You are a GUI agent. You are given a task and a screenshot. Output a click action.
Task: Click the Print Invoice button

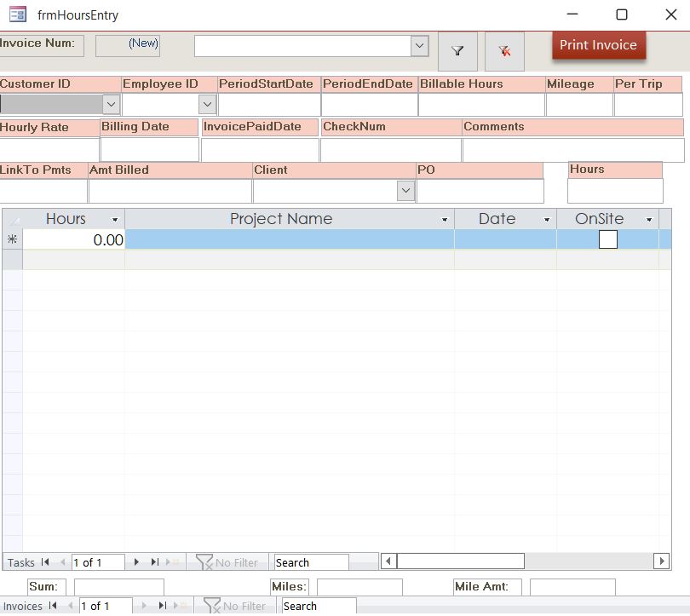599,45
